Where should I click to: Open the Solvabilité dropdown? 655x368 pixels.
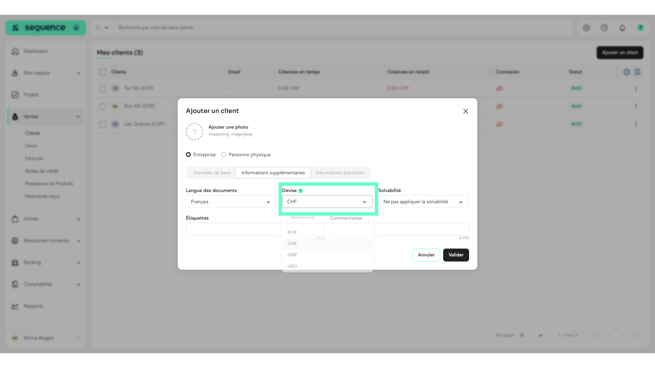pos(423,202)
